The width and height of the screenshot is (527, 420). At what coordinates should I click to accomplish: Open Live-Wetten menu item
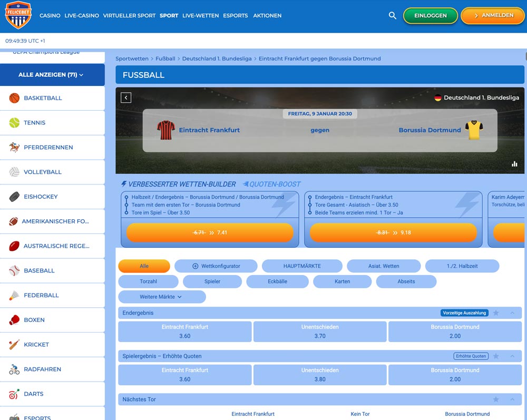201,15
